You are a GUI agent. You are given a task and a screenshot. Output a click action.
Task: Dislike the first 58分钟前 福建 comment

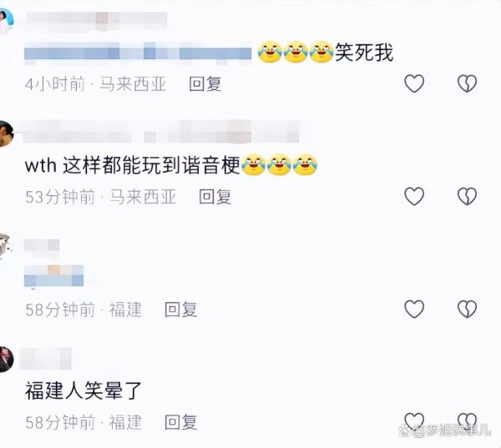467,309
